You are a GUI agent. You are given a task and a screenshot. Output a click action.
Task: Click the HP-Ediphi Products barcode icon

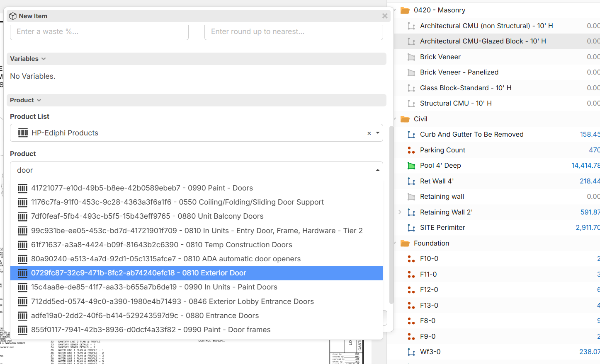[23, 133]
